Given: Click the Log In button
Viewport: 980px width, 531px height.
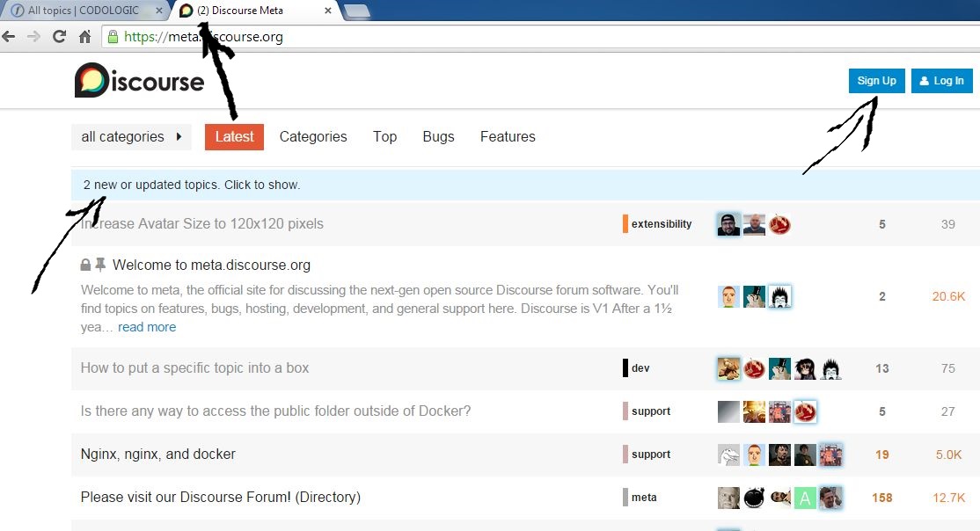Looking at the screenshot, I should [942, 81].
